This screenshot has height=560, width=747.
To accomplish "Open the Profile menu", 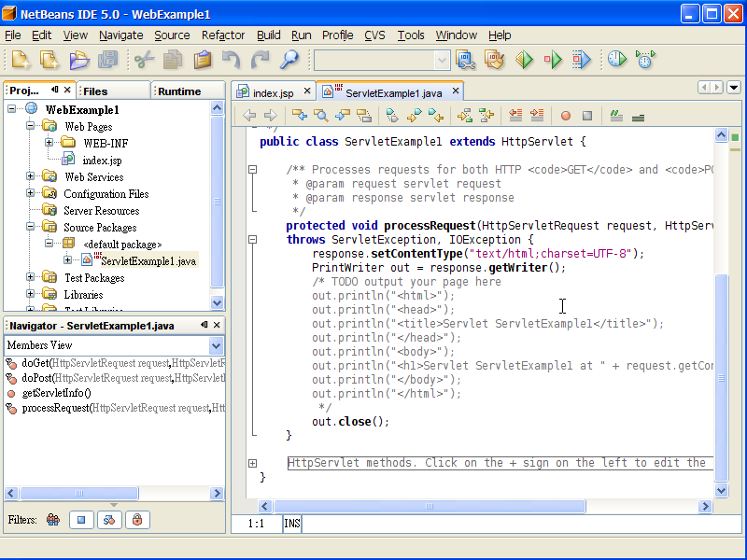I will point(337,35).
